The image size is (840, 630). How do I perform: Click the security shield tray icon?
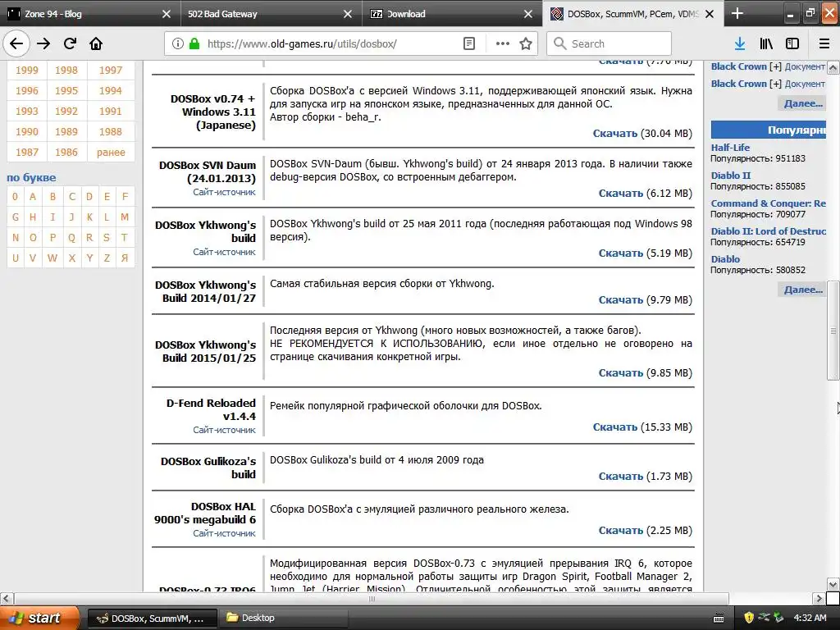pyautogui.click(x=748, y=618)
